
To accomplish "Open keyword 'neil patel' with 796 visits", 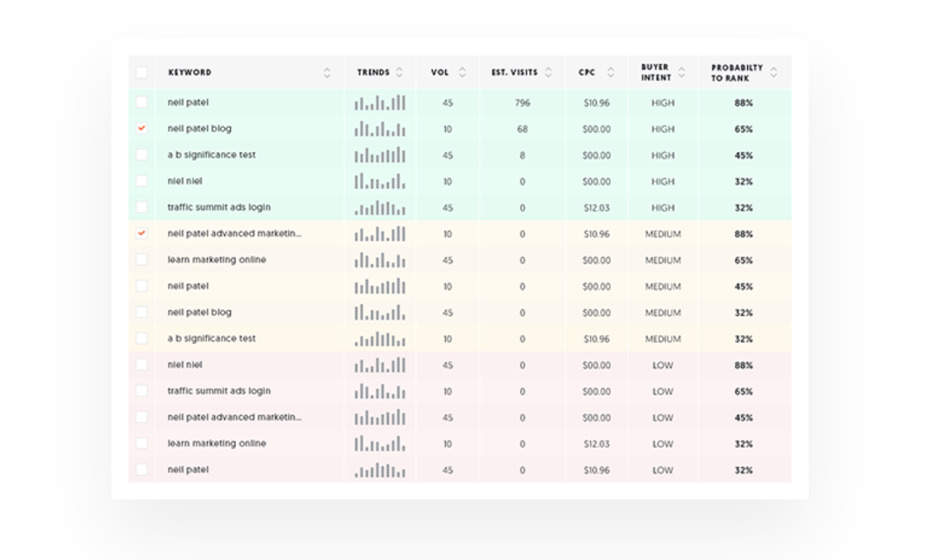I will [x=189, y=103].
